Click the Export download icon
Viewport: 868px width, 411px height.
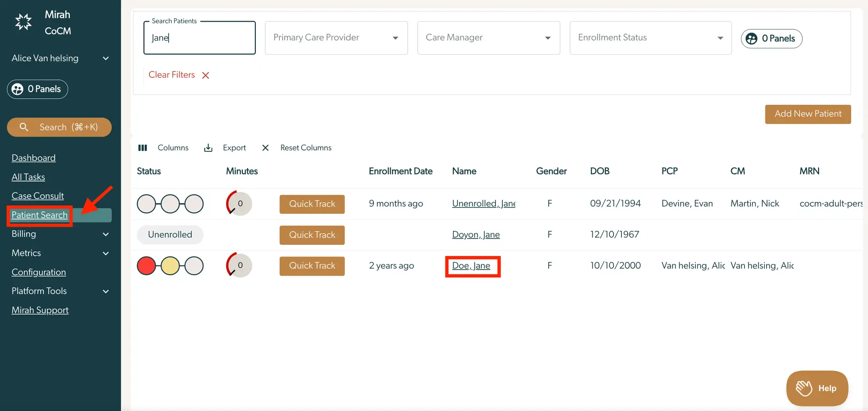coord(208,148)
